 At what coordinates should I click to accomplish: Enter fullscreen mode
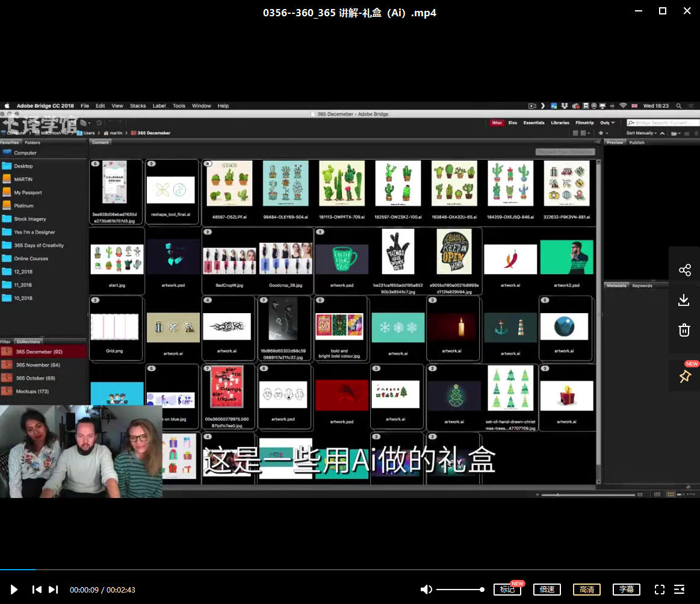[x=659, y=590]
